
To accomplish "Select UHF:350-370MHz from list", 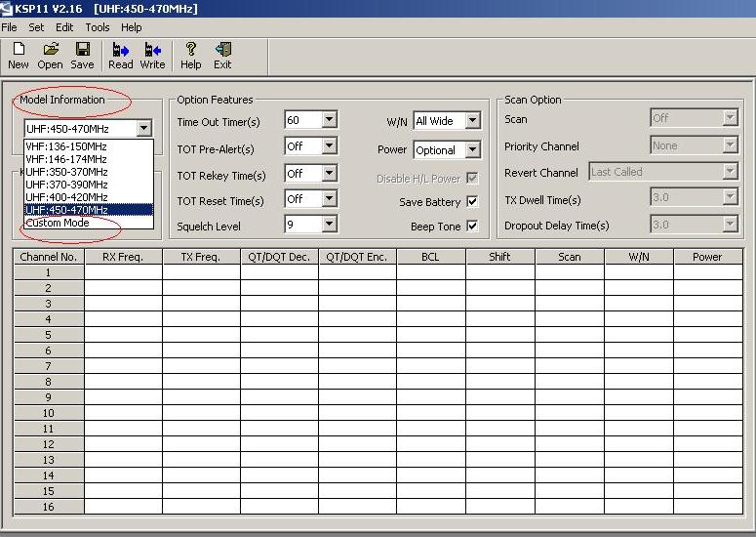I will 89,172.
